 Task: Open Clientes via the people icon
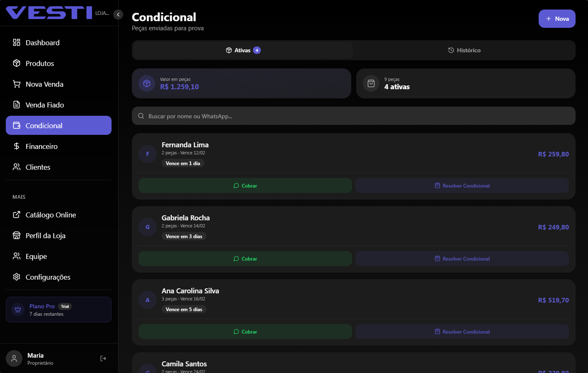(x=17, y=167)
